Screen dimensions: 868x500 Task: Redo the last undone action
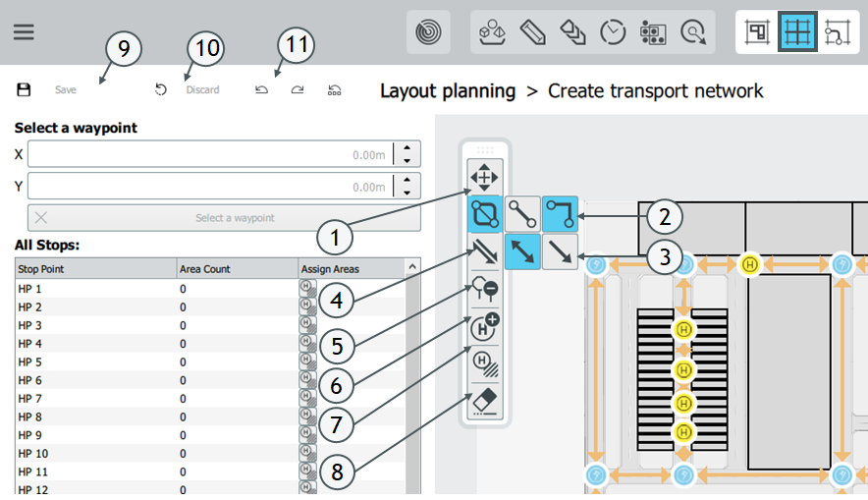(x=298, y=89)
